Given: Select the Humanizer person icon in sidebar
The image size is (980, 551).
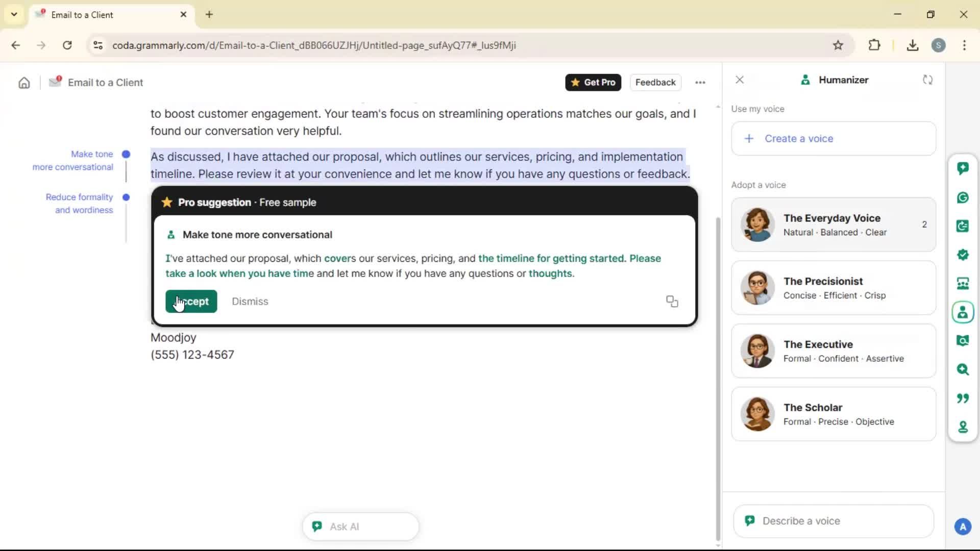Looking at the screenshot, I should (x=963, y=312).
